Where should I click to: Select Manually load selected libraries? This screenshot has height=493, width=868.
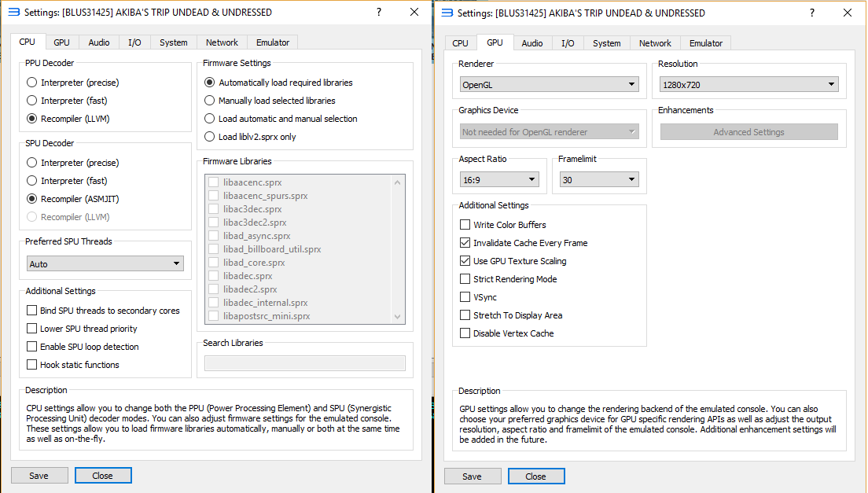(x=209, y=101)
